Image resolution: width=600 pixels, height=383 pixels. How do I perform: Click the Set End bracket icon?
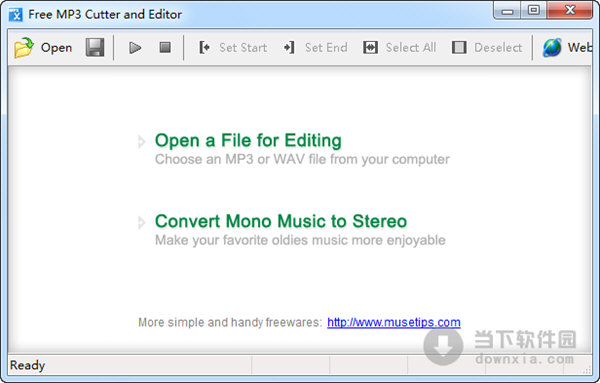click(x=289, y=47)
